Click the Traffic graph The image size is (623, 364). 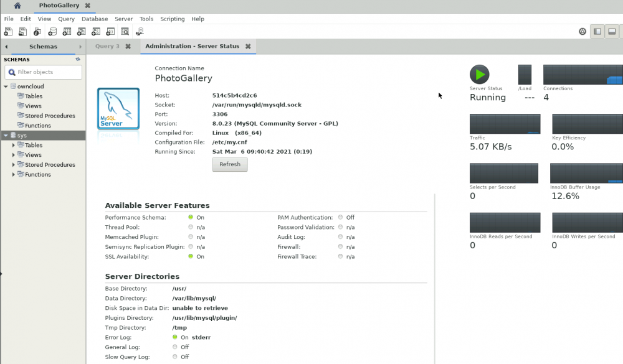click(x=505, y=124)
